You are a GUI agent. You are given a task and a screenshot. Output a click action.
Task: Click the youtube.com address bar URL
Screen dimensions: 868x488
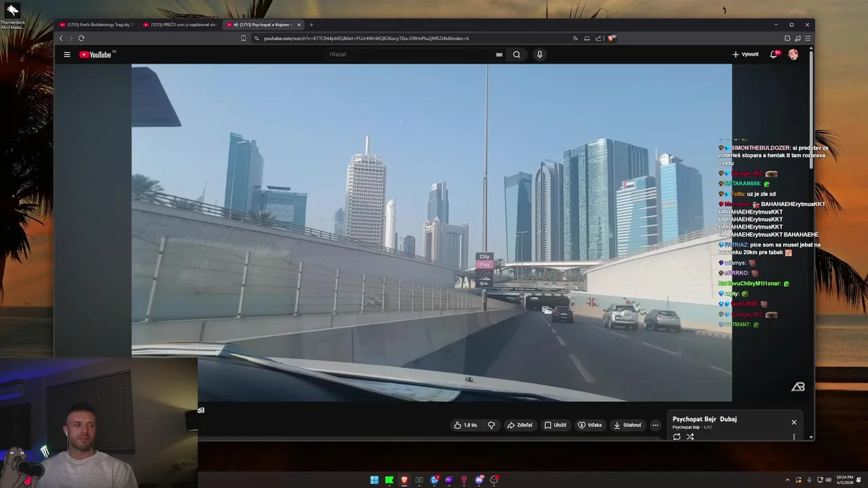pyautogui.click(x=366, y=38)
